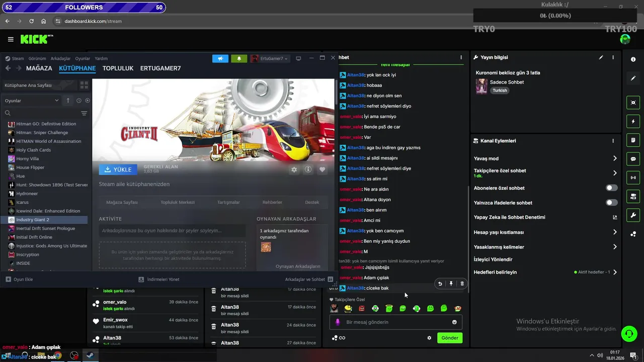The height and width of the screenshot is (362, 644).
Task: Open ErtuGamer7 account dropdown
Action: (270, 58)
